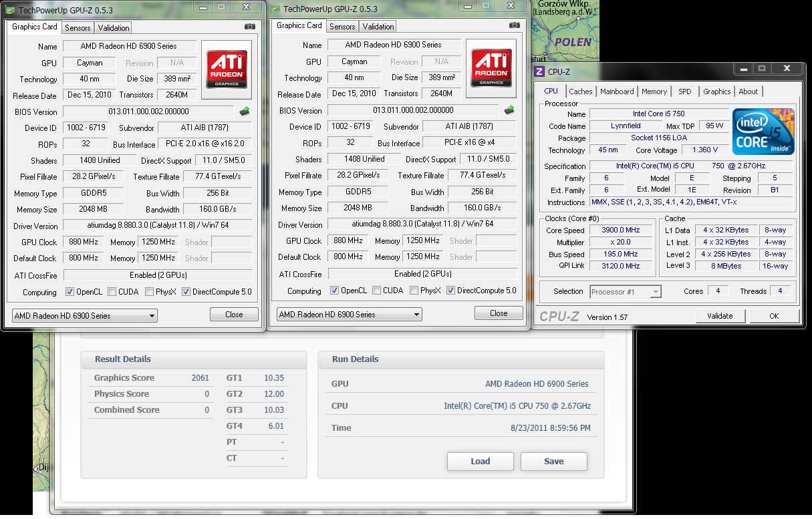Click OK button in CPU-Z
This screenshot has width=812, height=519.
[x=774, y=316]
